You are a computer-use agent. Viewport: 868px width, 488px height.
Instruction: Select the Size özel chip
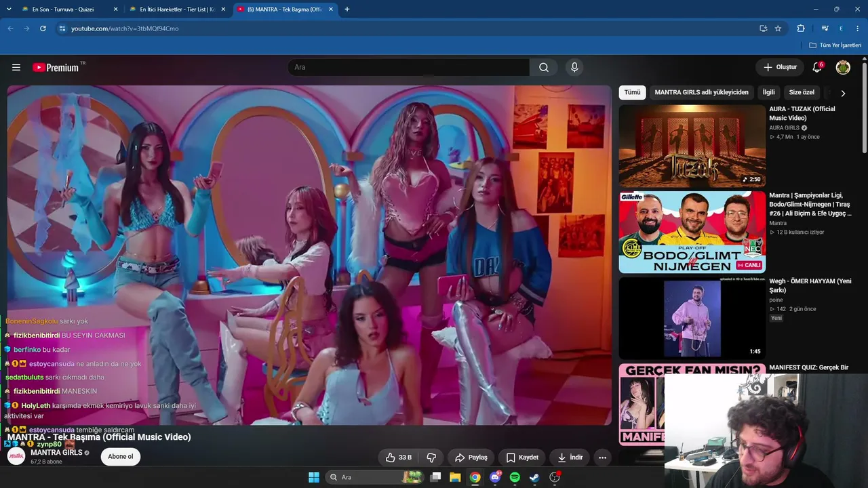click(802, 92)
